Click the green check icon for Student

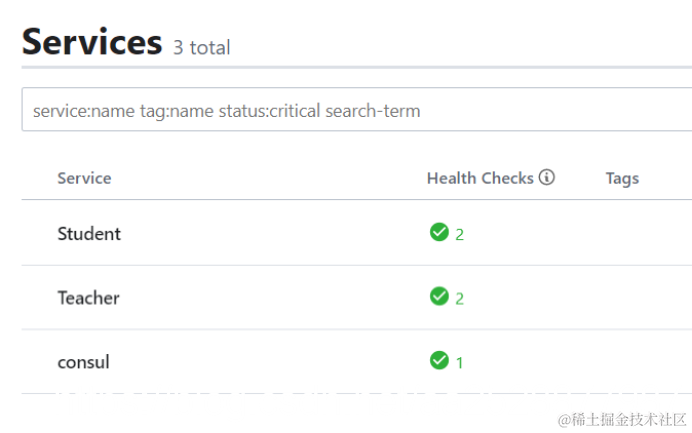pyautogui.click(x=438, y=232)
